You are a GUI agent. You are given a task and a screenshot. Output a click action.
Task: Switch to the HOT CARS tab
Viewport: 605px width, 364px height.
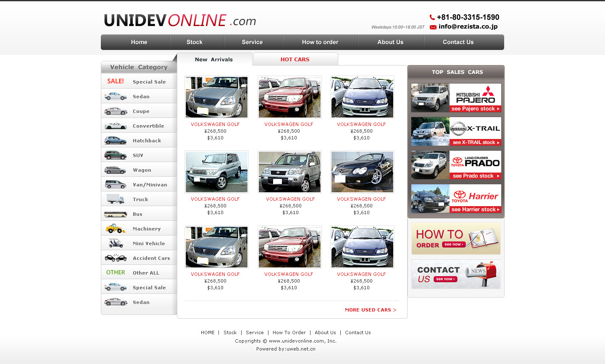point(295,59)
